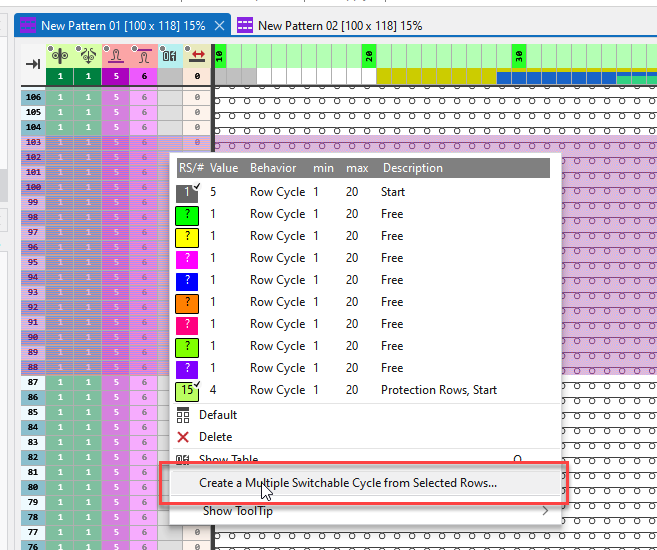
Task: Click the gray numeric column header icon
Action: tap(170, 56)
